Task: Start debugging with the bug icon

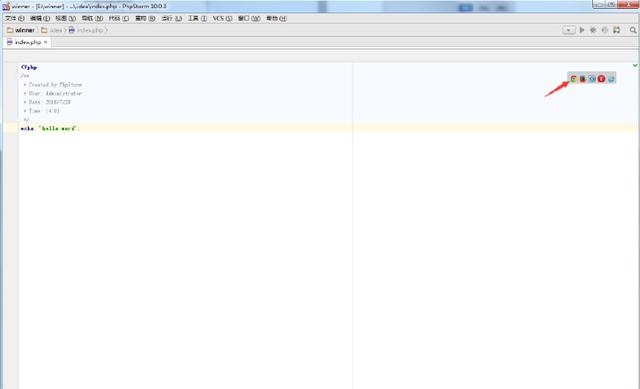Action: click(593, 30)
